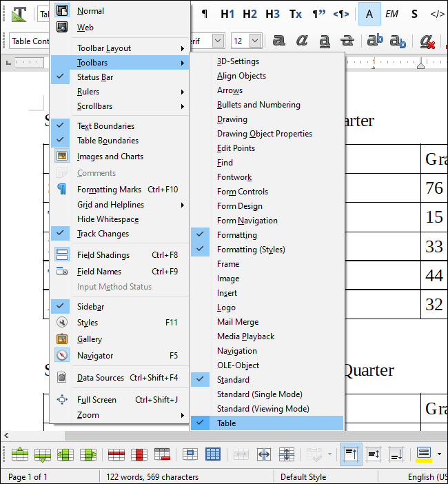Click the Underline formatting icon
448x484 pixels.
325,41
